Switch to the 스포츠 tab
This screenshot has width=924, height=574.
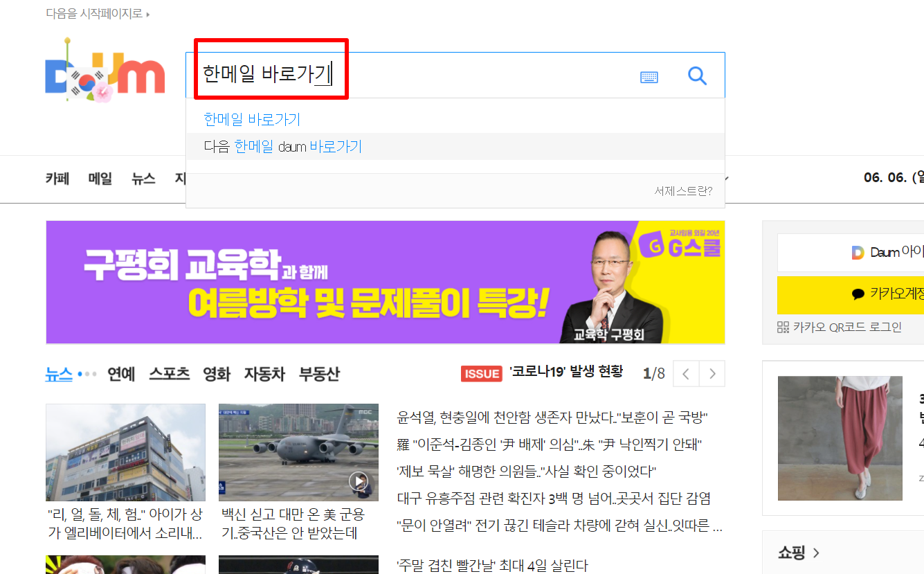click(169, 374)
